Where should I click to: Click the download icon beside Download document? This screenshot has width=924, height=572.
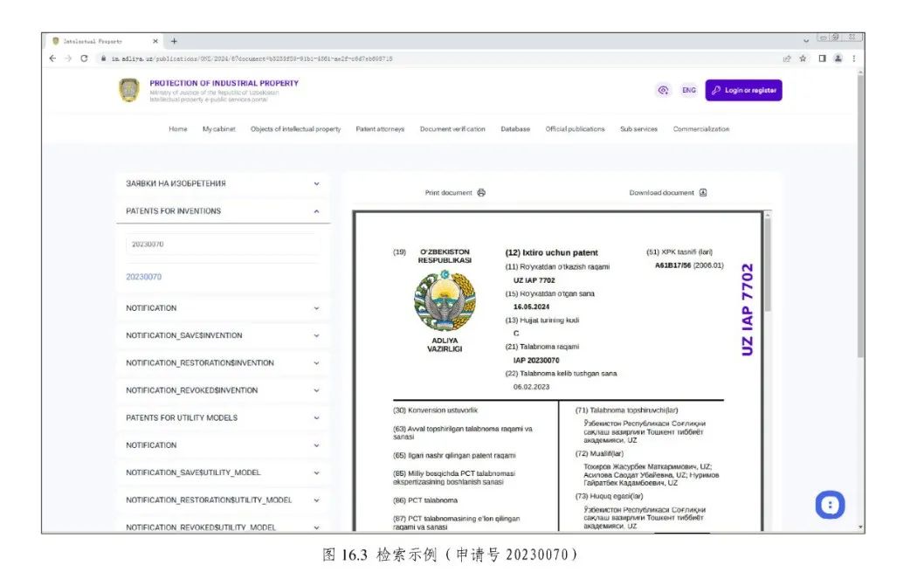pos(703,193)
